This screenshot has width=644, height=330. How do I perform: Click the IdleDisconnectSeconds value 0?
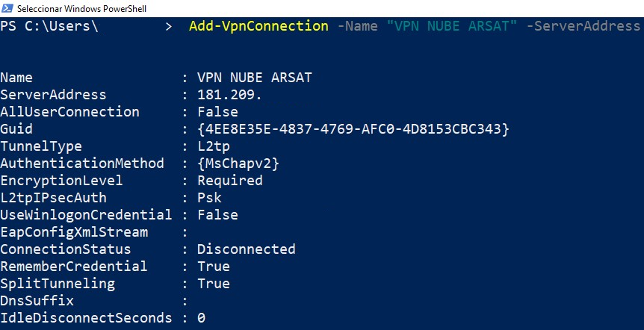(x=201, y=318)
